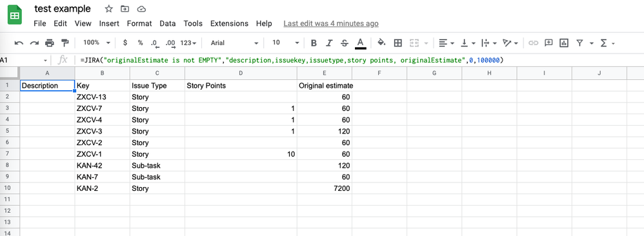Decrease decimal places
This screenshot has width=644, height=236.
(x=154, y=43)
